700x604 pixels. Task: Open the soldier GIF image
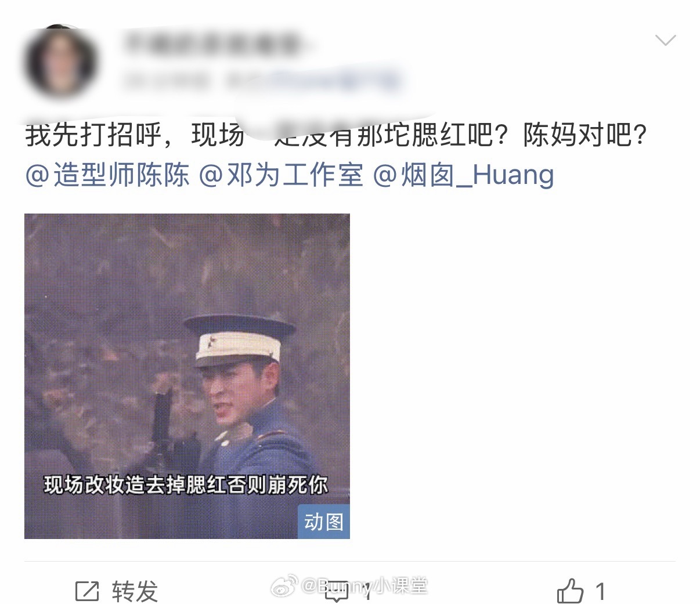coord(187,376)
